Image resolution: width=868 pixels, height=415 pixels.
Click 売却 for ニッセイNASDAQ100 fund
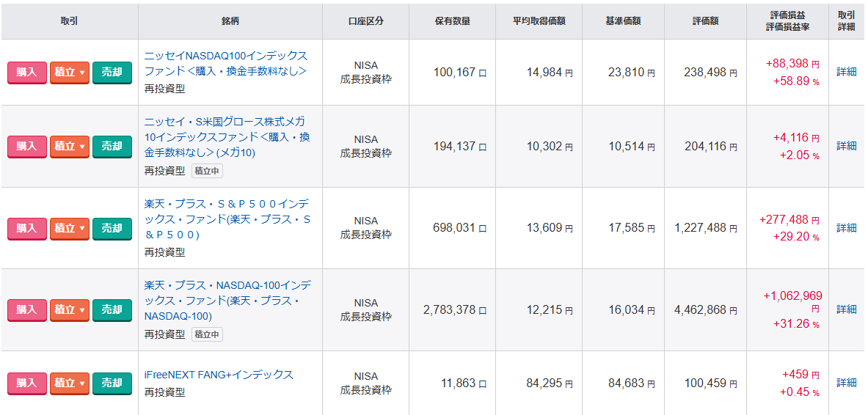pos(112,73)
